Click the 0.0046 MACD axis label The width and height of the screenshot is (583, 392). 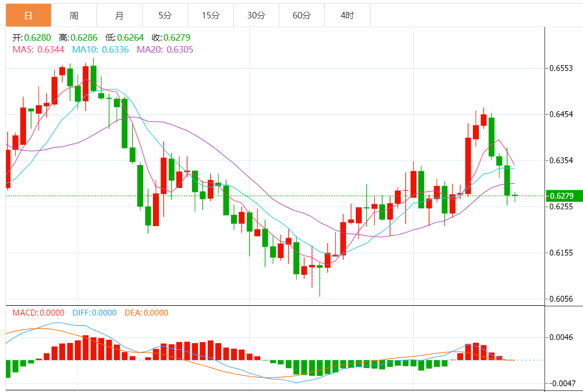coord(561,337)
